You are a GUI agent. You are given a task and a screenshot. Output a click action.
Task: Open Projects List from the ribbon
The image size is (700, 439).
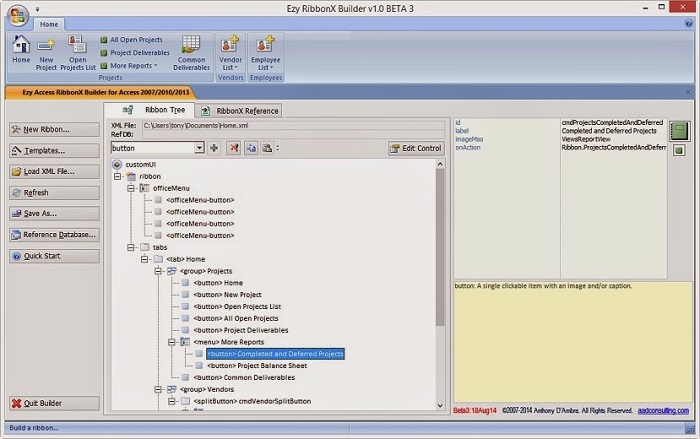(x=78, y=53)
